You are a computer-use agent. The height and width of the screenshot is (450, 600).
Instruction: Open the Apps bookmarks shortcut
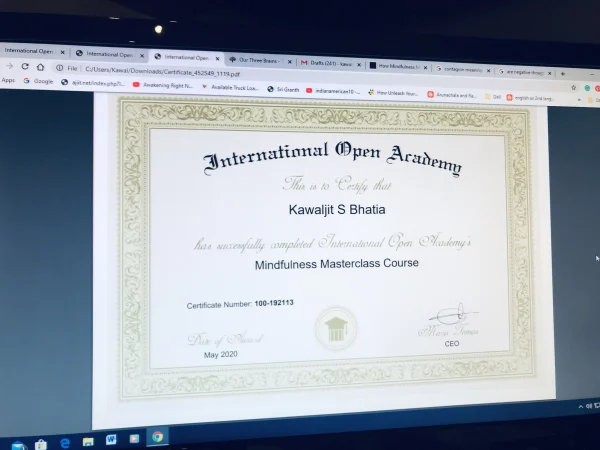click(x=8, y=80)
